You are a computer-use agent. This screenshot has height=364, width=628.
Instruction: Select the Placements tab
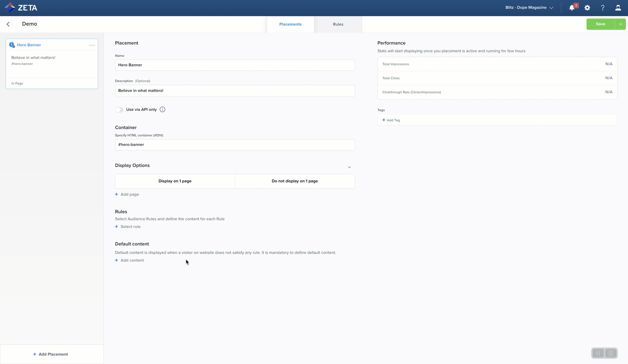tap(290, 24)
